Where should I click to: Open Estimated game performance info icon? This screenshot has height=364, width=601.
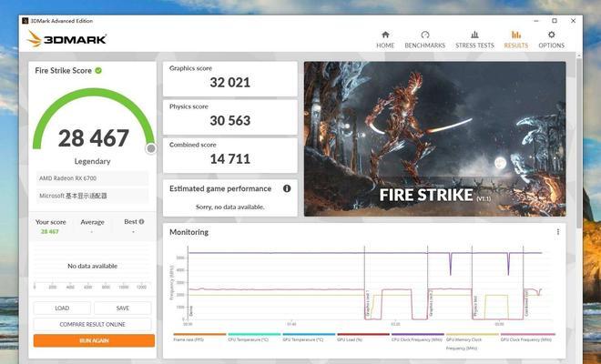tap(287, 188)
